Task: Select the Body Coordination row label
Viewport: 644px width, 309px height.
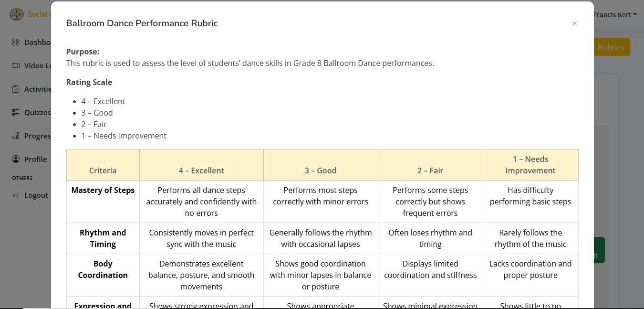Action: pos(103,269)
